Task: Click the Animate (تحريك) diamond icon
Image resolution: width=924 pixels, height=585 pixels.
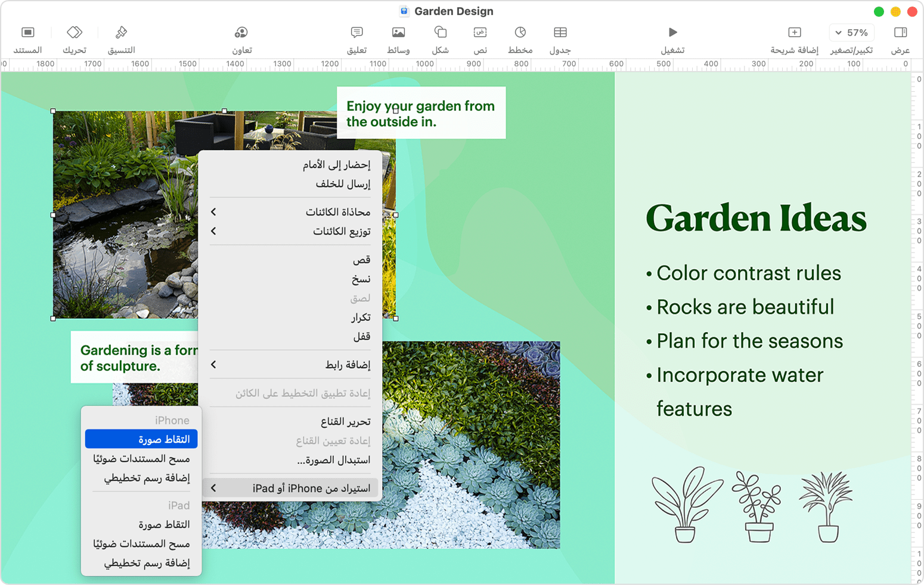Action: coord(75,33)
